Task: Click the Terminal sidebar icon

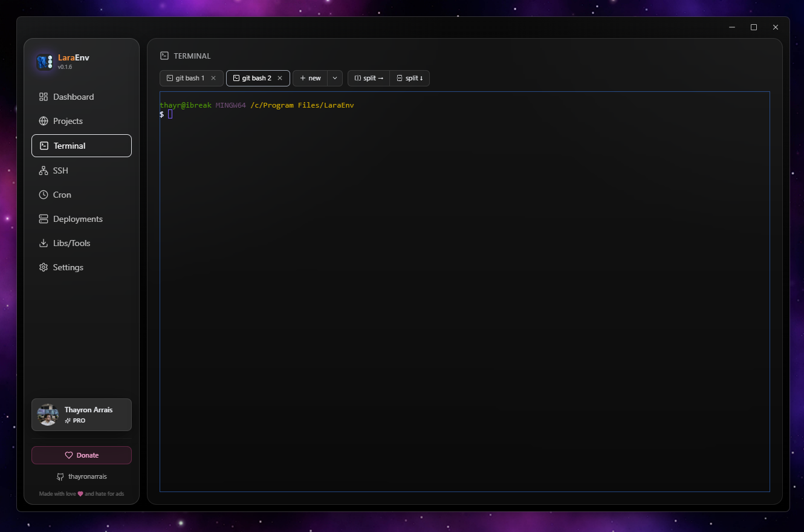Action: point(44,146)
